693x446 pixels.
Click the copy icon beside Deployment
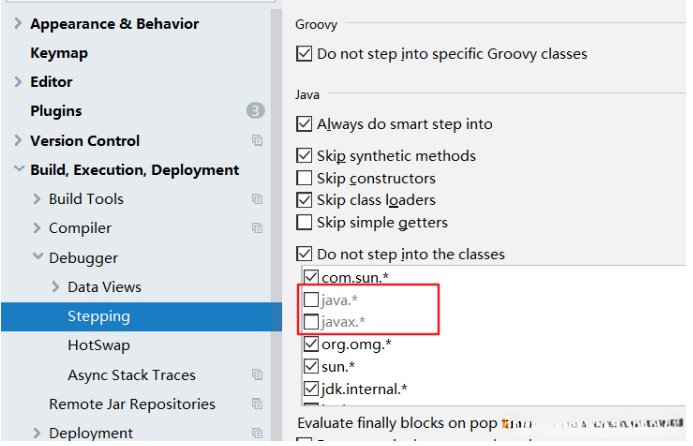(257, 433)
